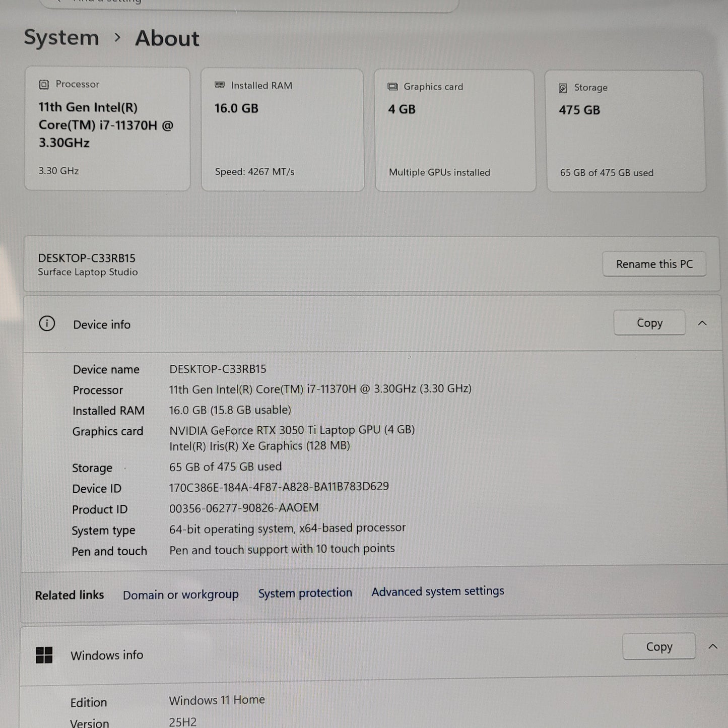Screen dimensions: 728x728
Task: Select Windows 11 Home edition value
Action: [217, 700]
